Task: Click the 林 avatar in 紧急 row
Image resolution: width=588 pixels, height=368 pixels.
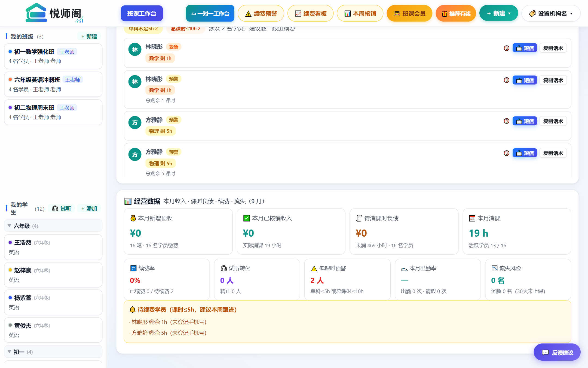Action: (x=135, y=50)
